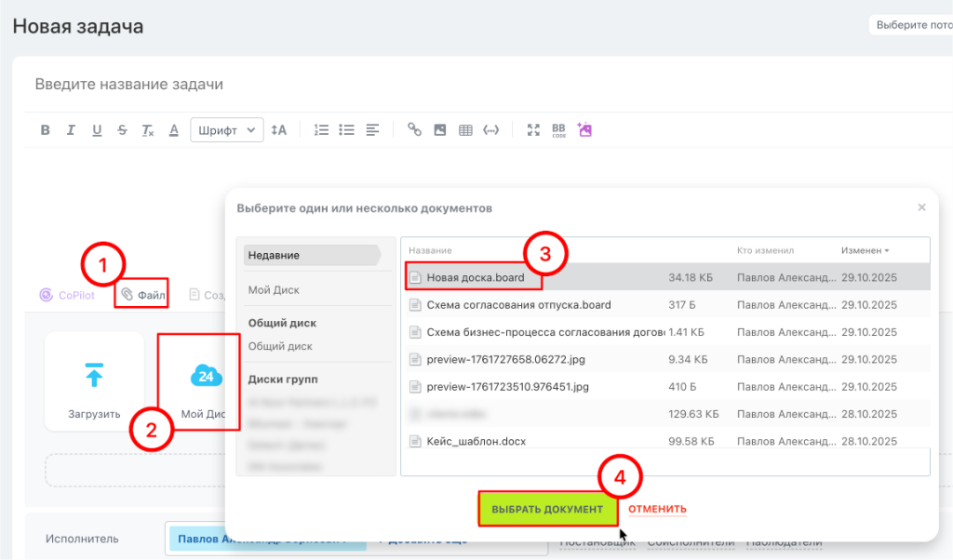Click the Загрузить upload tile

click(x=94, y=381)
